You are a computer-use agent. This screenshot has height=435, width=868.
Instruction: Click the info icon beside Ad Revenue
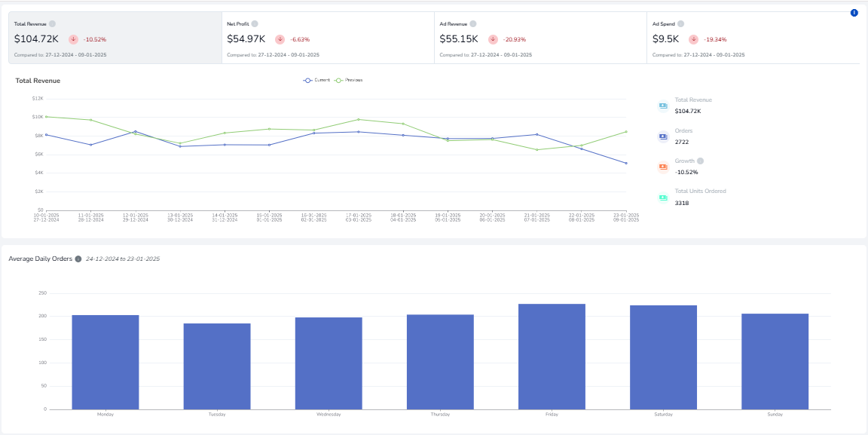(474, 23)
